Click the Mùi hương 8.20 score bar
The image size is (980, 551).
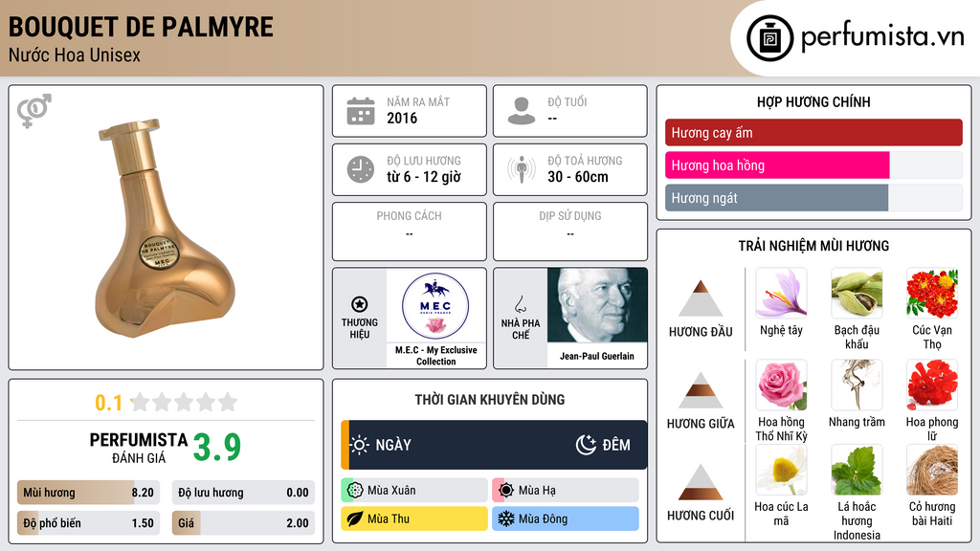pyautogui.click(x=89, y=493)
